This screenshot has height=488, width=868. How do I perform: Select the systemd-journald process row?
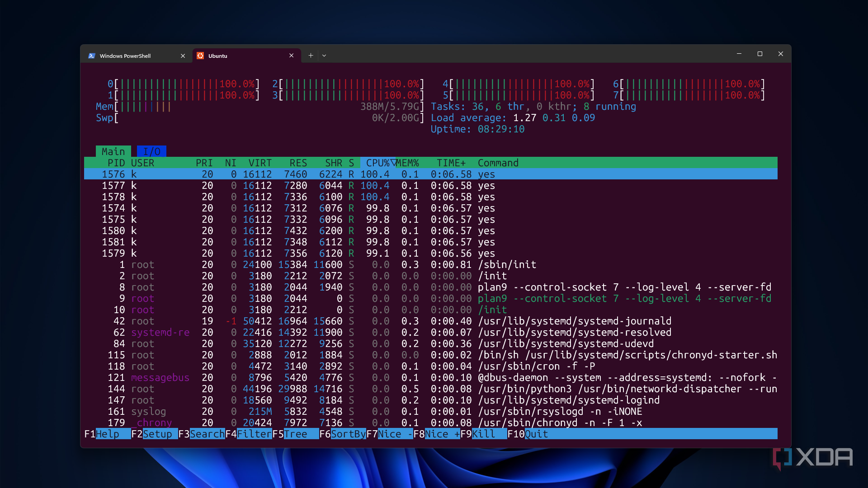pyautogui.click(x=430, y=321)
